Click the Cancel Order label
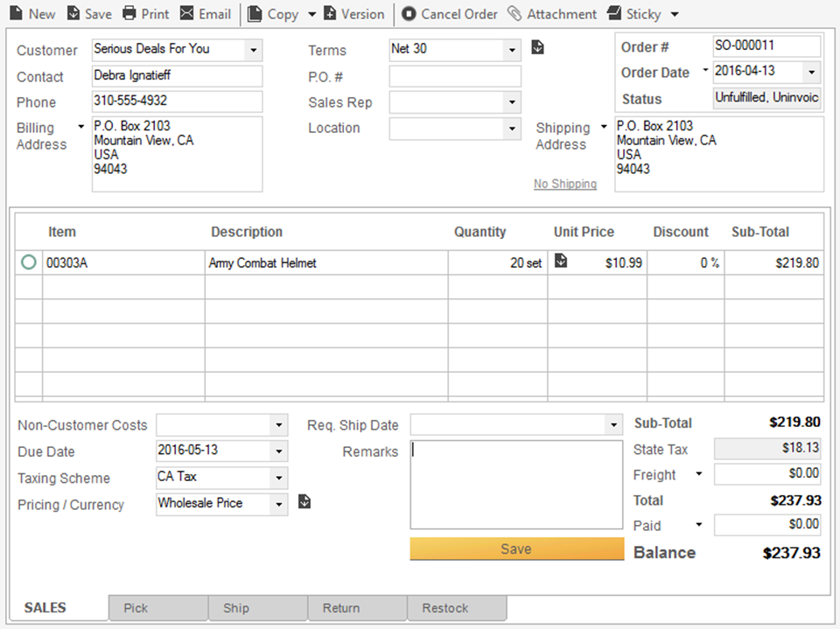Screen dimensions: 840x629 click(459, 15)
